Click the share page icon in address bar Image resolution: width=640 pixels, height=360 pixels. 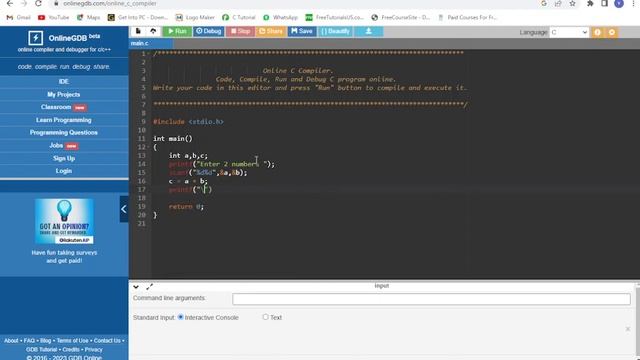(558, 3)
